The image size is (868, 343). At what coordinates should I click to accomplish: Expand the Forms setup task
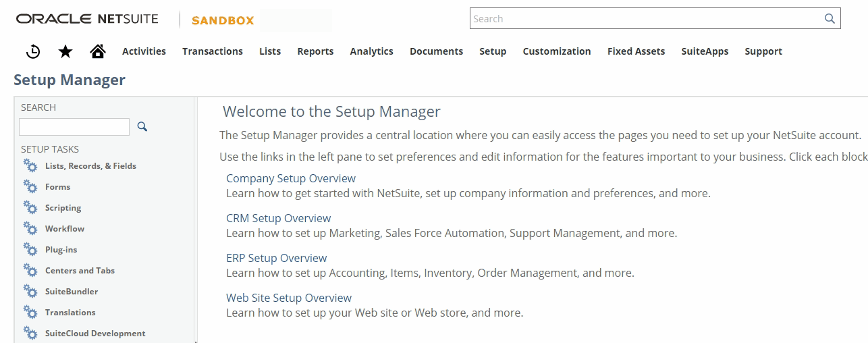pyautogui.click(x=57, y=187)
